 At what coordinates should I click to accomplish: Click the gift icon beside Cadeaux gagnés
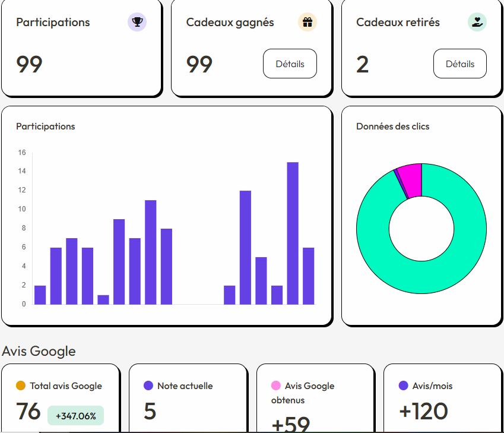coord(307,23)
